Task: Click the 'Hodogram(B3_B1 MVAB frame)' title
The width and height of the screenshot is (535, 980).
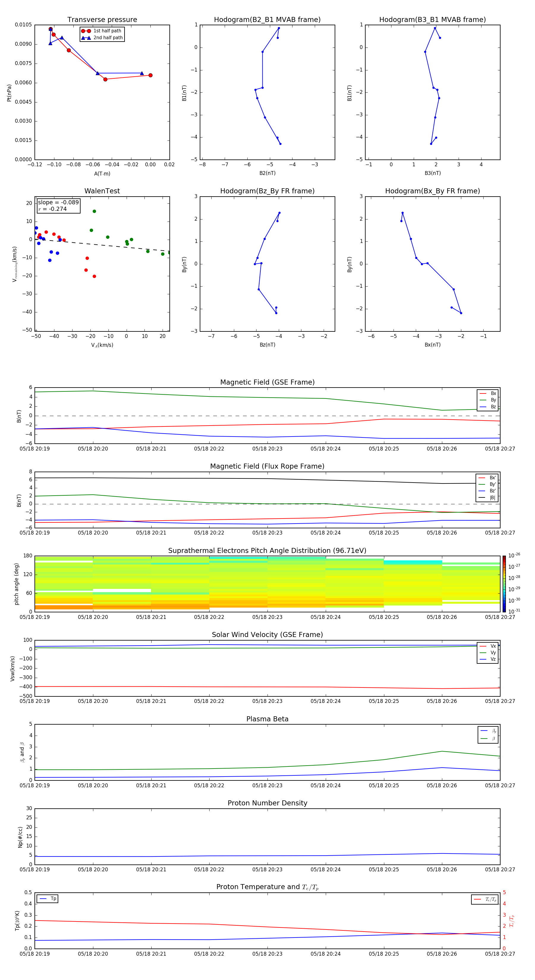Action: point(432,20)
